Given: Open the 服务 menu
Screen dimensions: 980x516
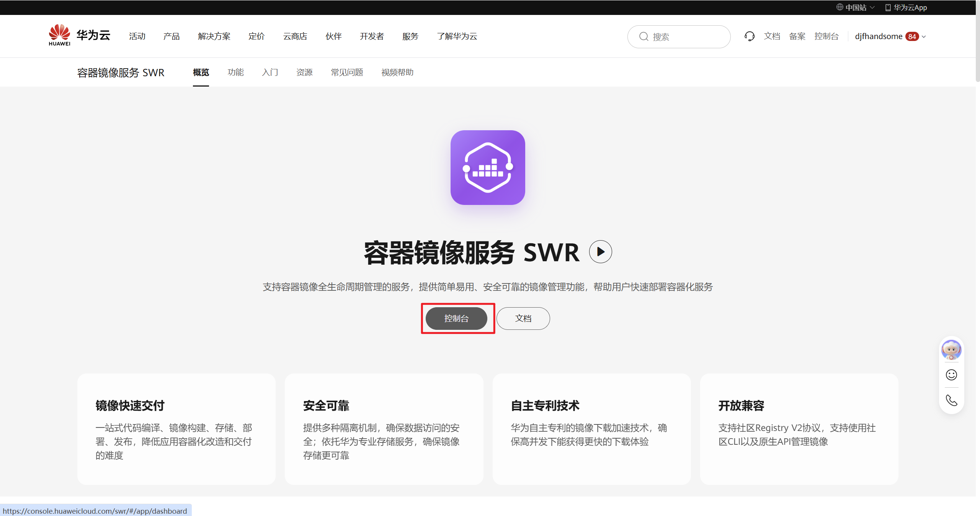Looking at the screenshot, I should pyautogui.click(x=410, y=36).
